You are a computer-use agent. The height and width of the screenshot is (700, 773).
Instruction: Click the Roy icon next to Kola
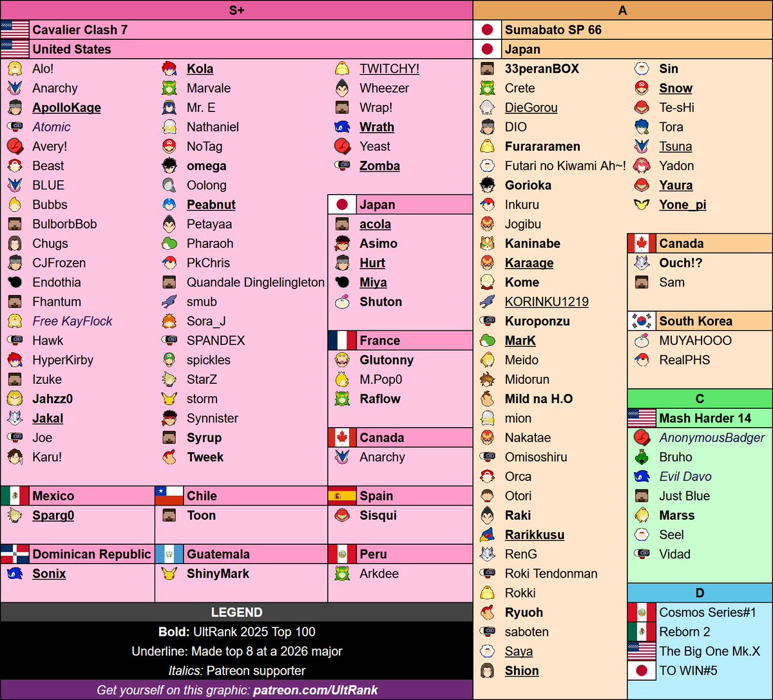tap(169, 69)
